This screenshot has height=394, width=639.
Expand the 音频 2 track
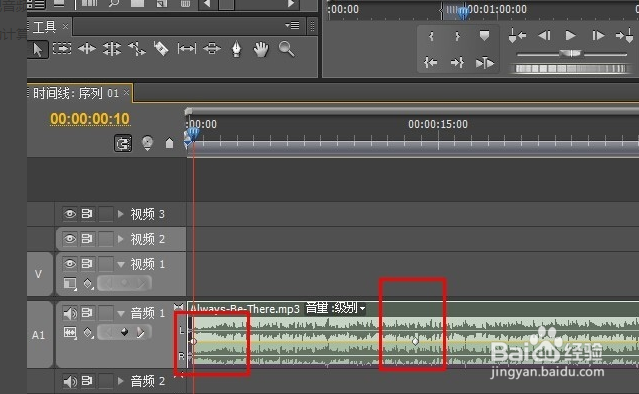click(121, 381)
